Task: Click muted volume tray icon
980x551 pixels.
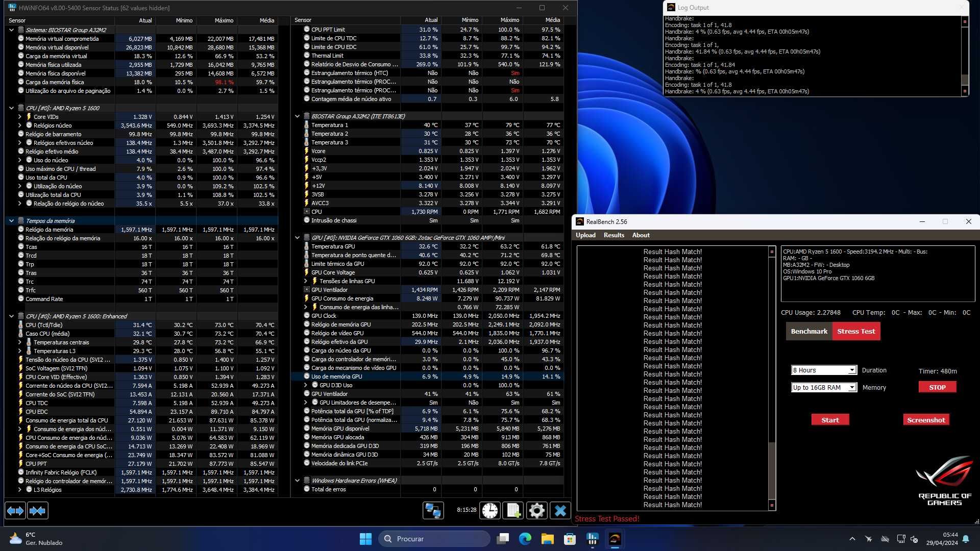Action: [914, 539]
